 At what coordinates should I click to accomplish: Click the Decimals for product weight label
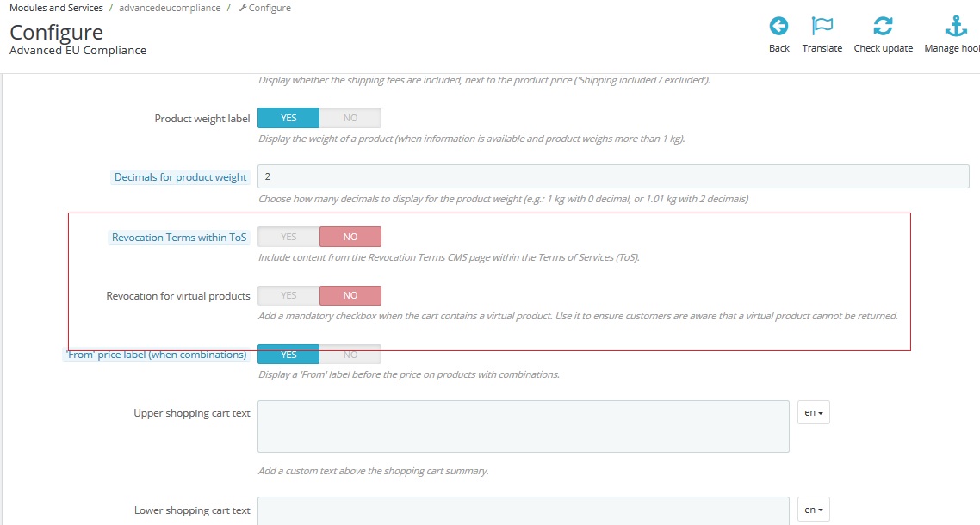(180, 177)
